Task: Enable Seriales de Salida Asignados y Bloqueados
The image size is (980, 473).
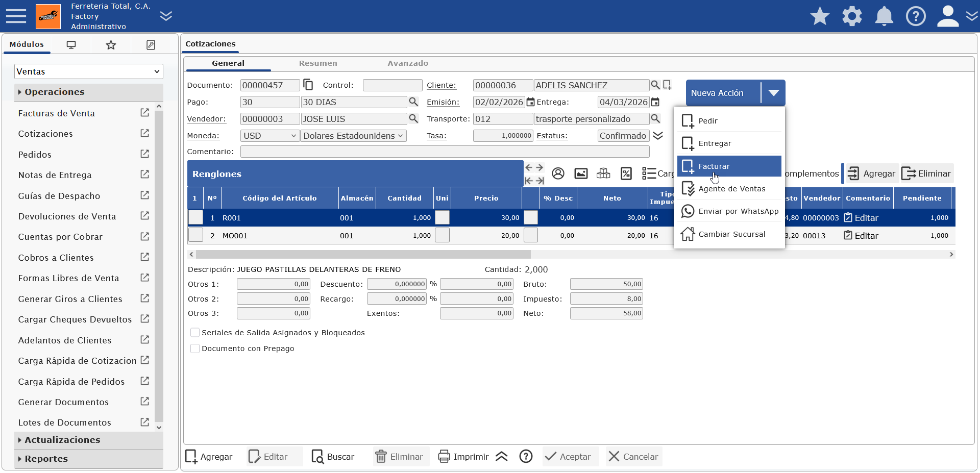Action: 195,333
